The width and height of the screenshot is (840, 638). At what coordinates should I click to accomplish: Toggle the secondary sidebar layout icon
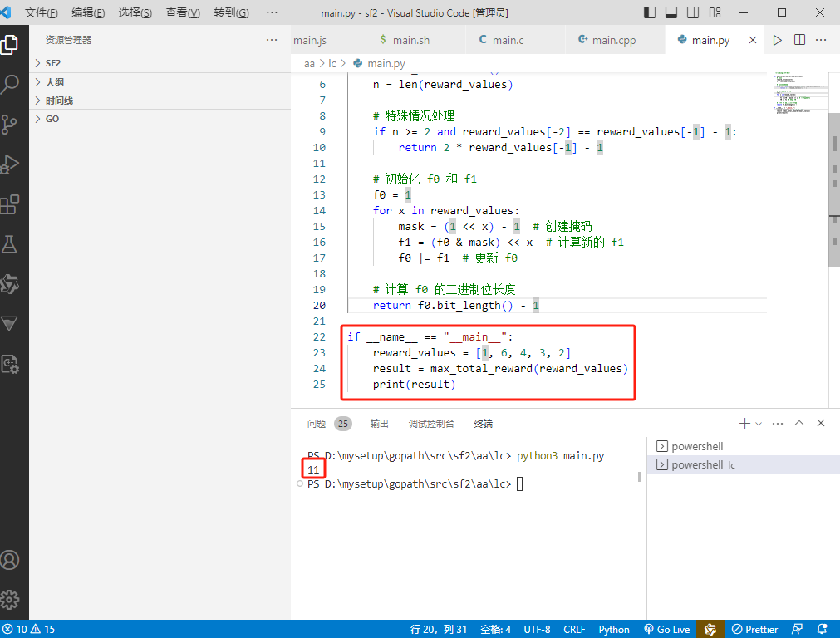[x=693, y=12]
